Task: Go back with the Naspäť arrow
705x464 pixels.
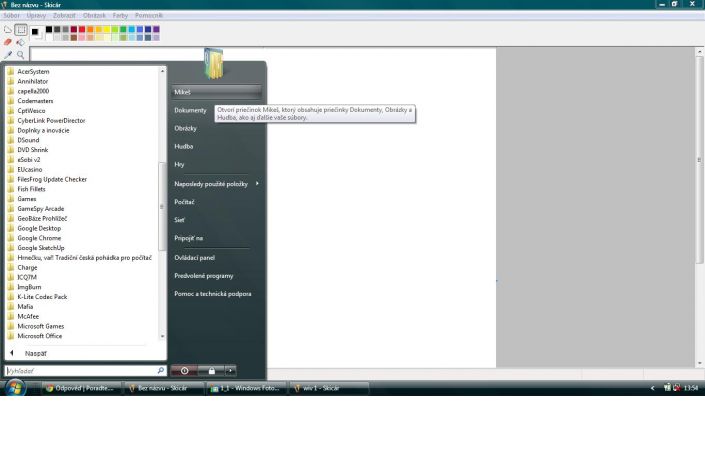Action: click(x=12, y=353)
